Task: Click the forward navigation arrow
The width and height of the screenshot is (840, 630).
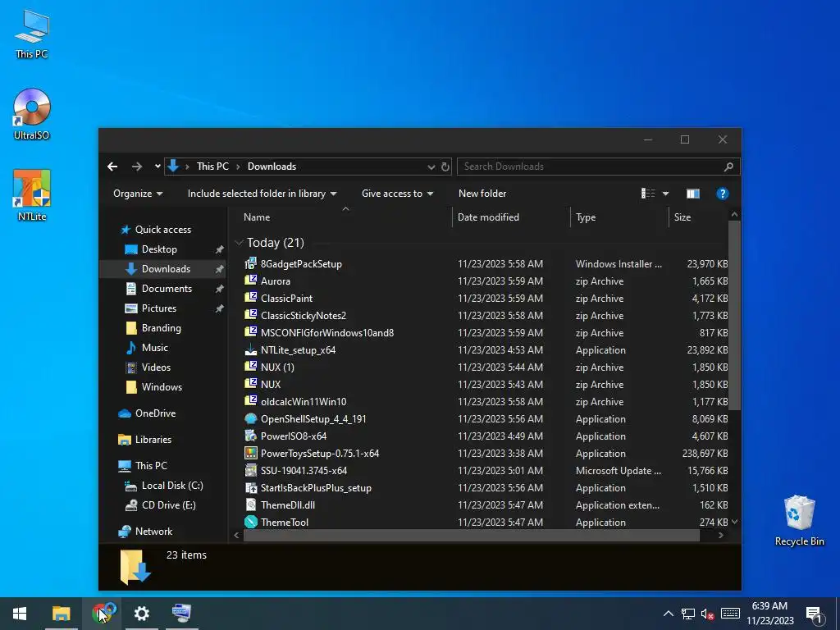Action: pos(137,167)
